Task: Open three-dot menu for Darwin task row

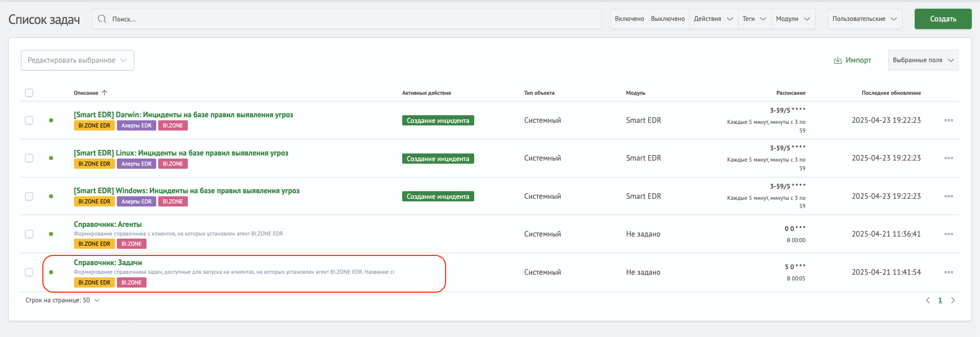Action: [949, 120]
